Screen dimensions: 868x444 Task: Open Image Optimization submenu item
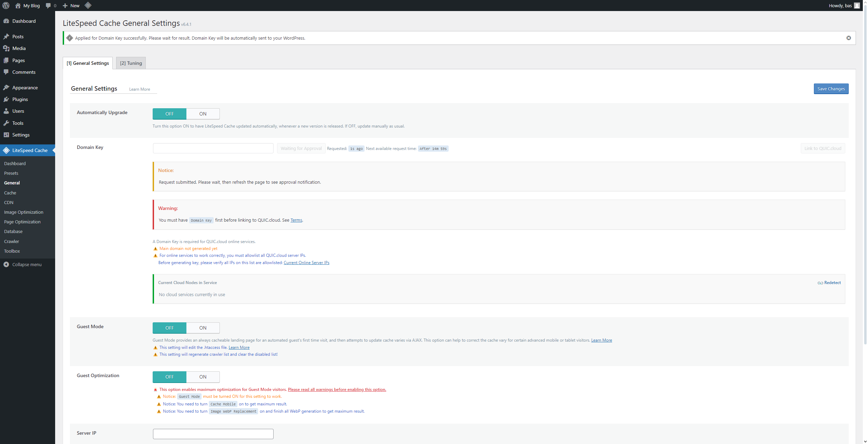(x=23, y=212)
